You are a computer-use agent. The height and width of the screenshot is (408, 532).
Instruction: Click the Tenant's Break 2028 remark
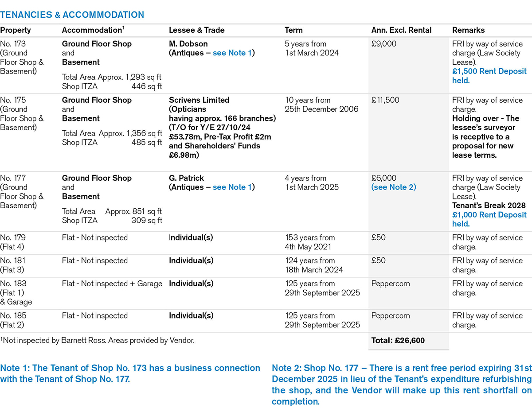click(486, 206)
